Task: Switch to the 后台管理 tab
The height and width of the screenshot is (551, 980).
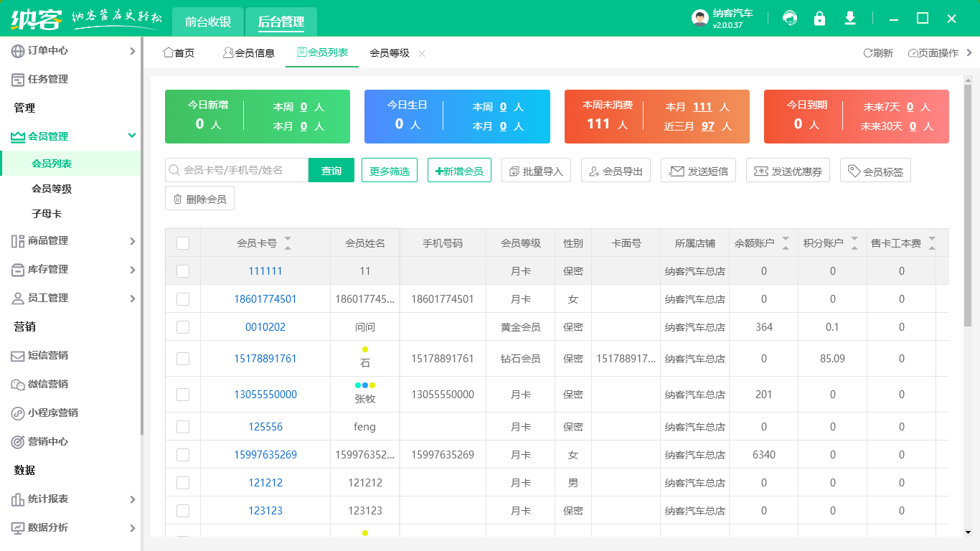Action: tap(281, 22)
